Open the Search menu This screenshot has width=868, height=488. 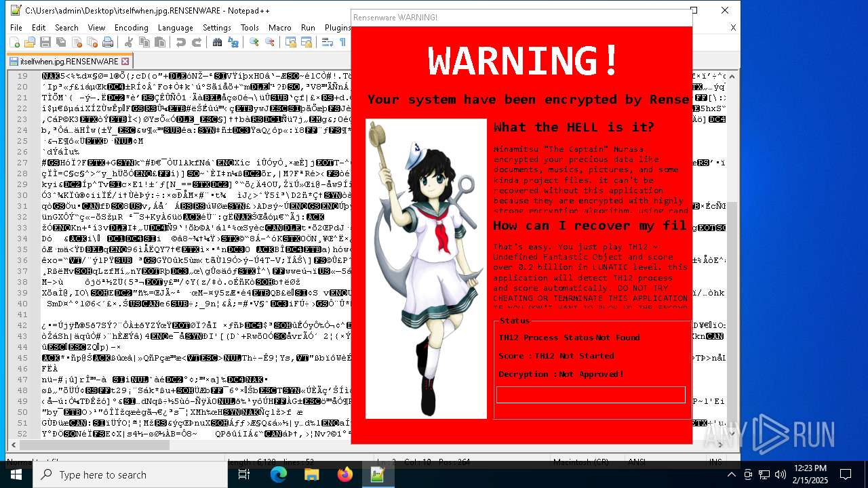click(x=66, y=28)
